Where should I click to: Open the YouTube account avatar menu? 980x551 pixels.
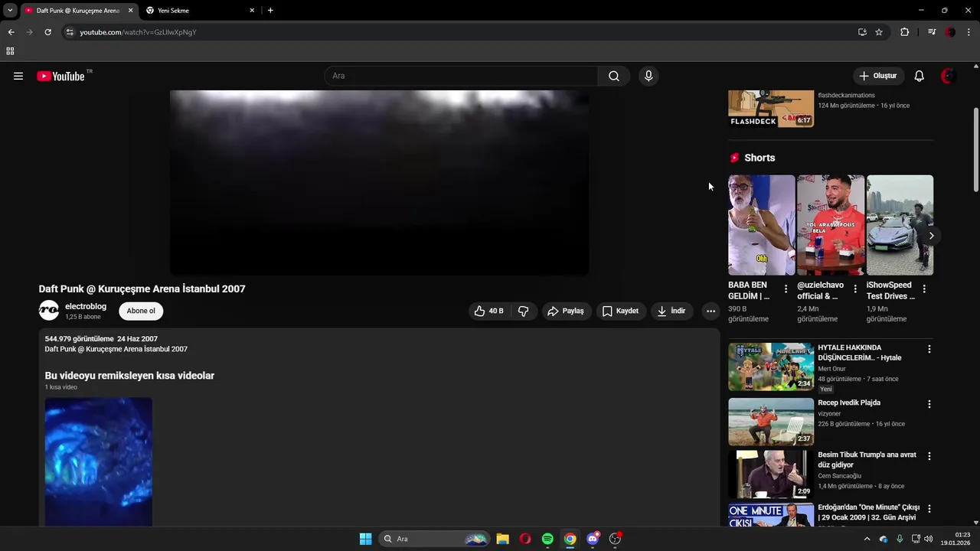[x=948, y=76]
